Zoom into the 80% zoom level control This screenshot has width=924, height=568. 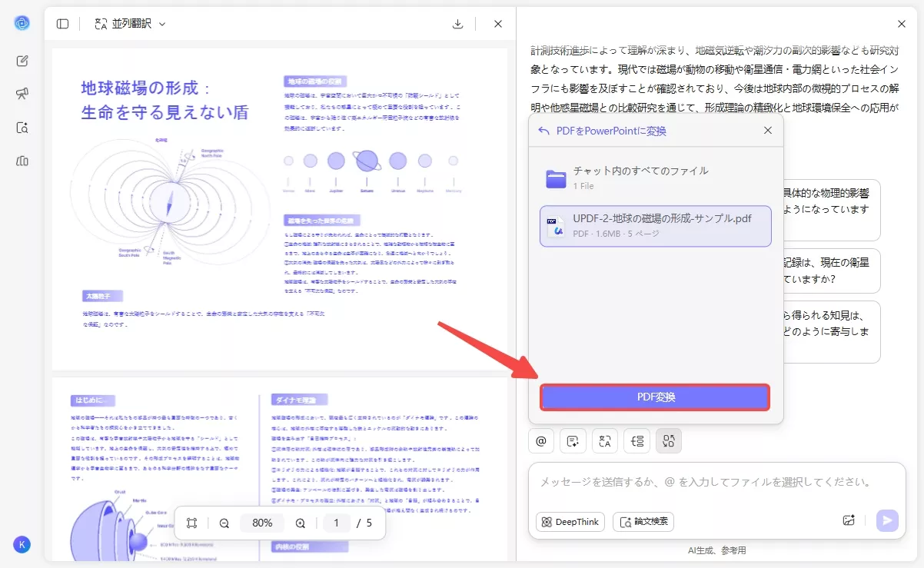point(262,523)
